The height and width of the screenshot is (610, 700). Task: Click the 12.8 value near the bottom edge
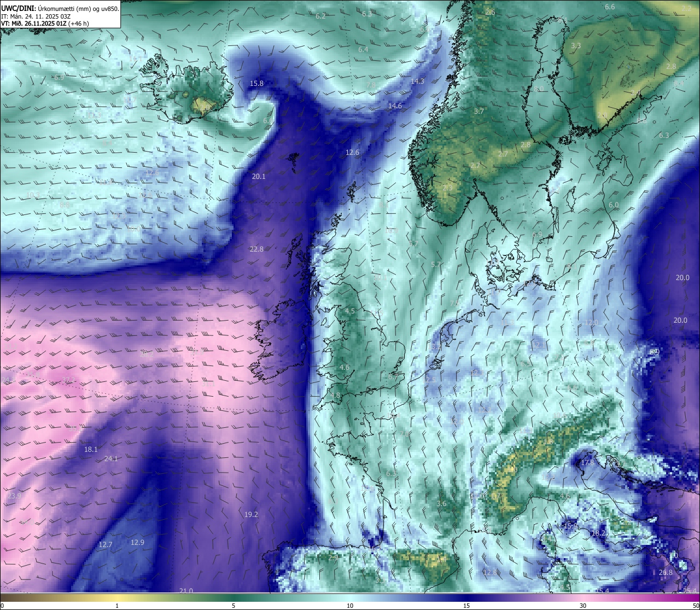click(x=489, y=572)
